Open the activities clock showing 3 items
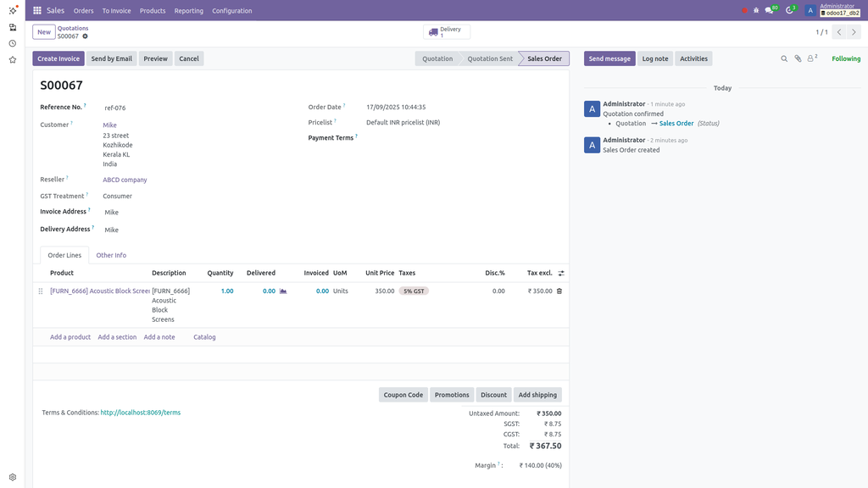The width and height of the screenshot is (868, 488). 788,10
